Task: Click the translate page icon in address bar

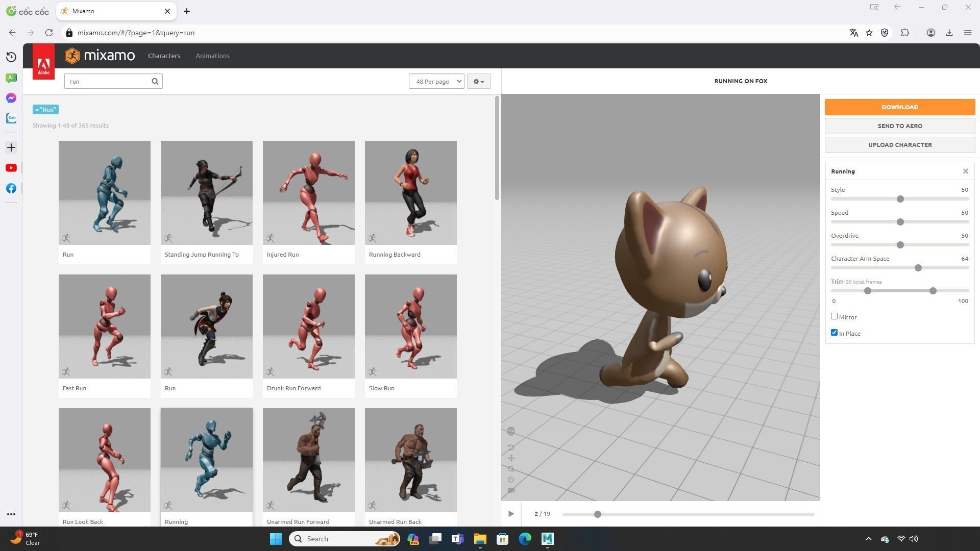Action: (853, 33)
